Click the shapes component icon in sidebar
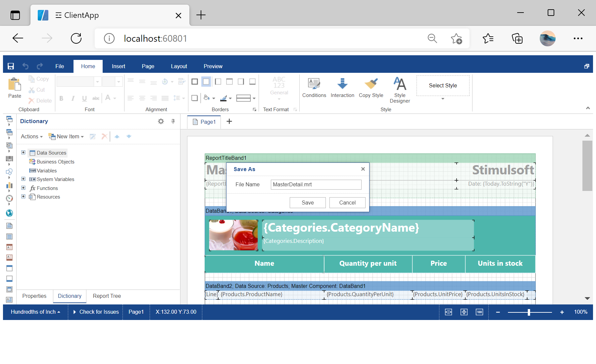Viewport: 596px width, 364px height. click(9, 172)
